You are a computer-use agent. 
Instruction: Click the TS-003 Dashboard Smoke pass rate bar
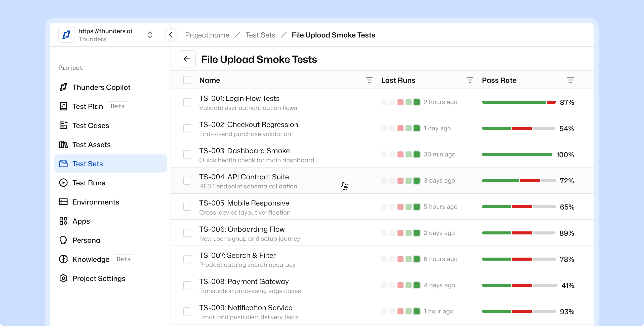[517, 154]
